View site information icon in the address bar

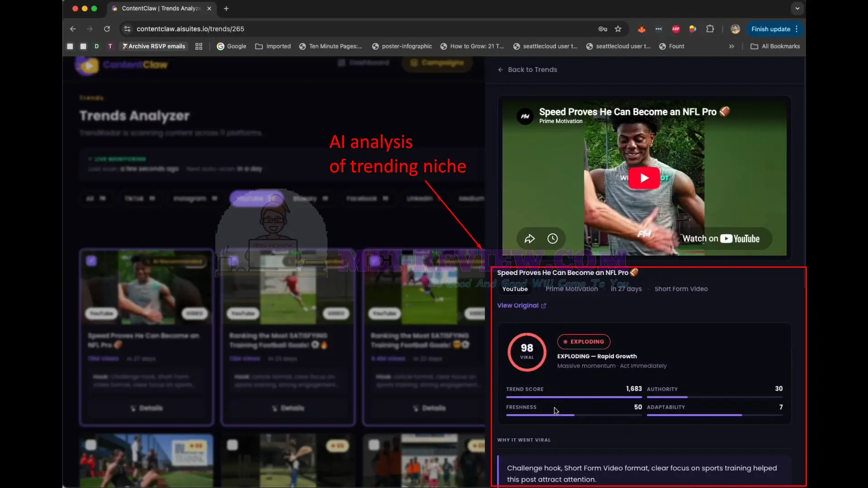tap(127, 29)
